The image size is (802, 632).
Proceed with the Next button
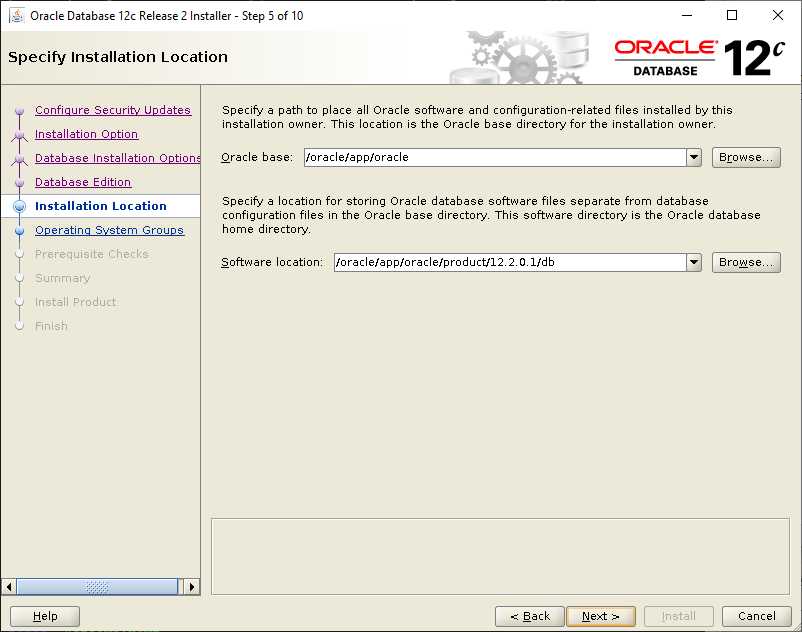point(601,616)
